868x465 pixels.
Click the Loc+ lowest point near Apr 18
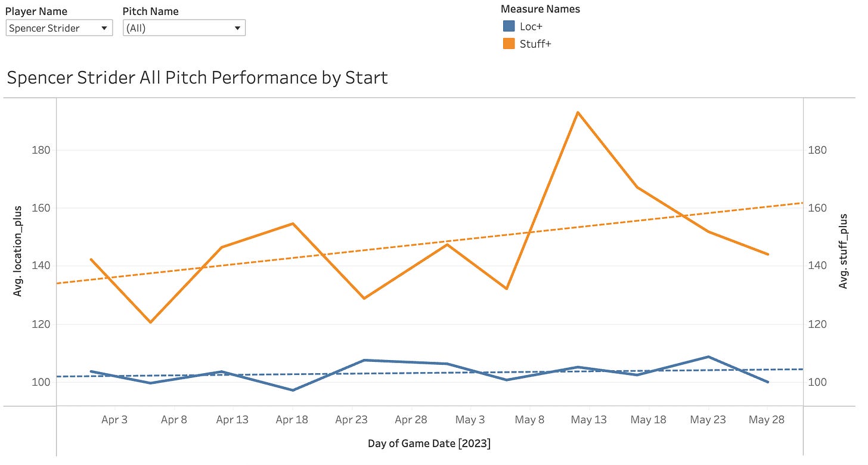click(x=293, y=390)
